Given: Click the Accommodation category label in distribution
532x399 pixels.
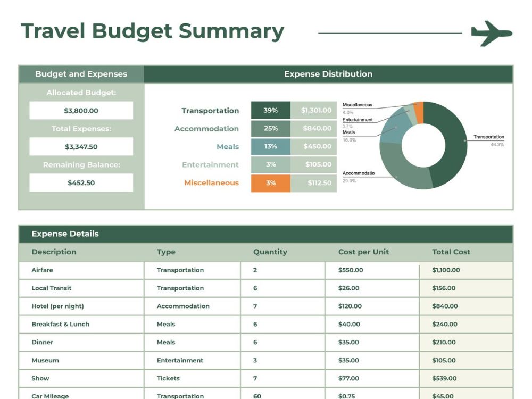Looking at the screenshot, I should (x=206, y=129).
